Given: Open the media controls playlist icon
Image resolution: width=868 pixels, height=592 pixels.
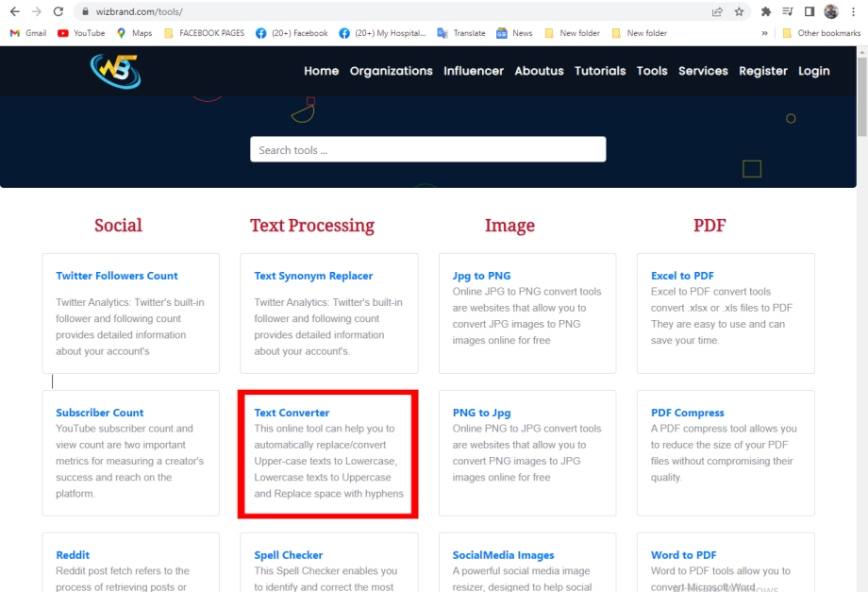Looking at the screenshot, I should [x=788, y=11].
